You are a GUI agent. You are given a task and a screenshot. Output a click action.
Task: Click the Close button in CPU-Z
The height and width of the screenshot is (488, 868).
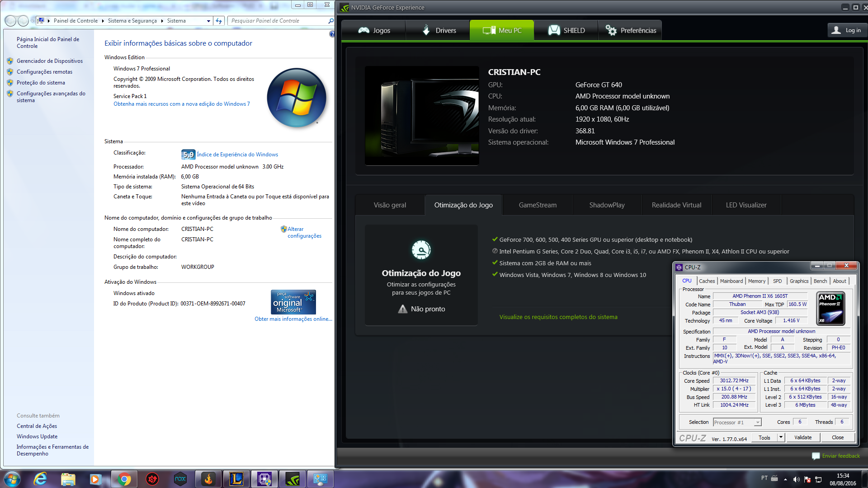838,437
